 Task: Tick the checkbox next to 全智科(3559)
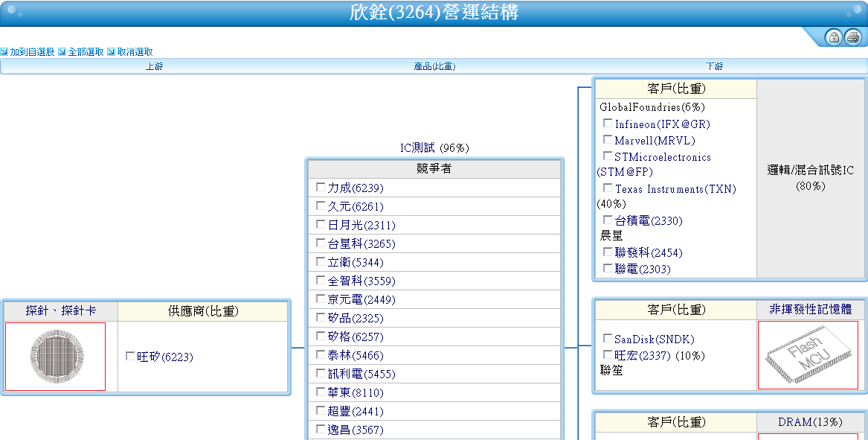click(321, 281)
